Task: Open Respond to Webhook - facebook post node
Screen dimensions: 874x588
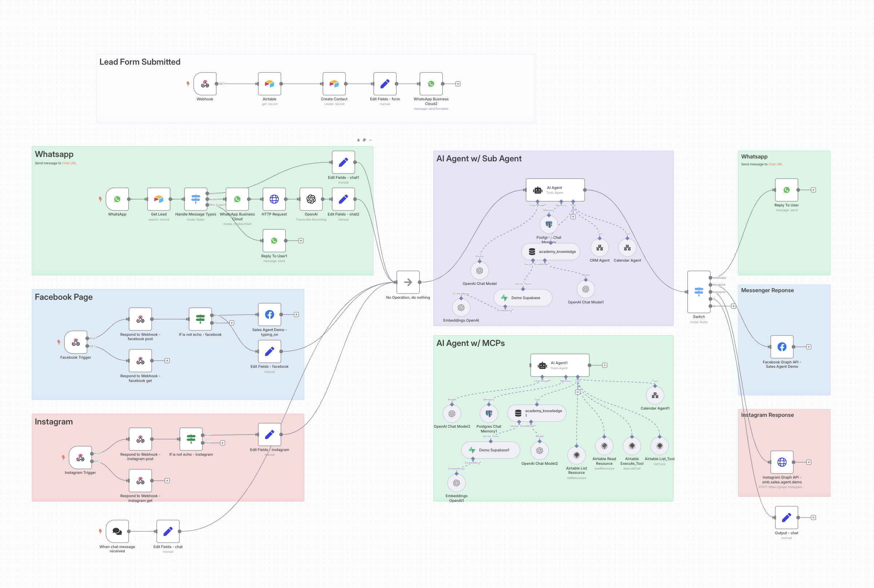Action: pos(140,319)
